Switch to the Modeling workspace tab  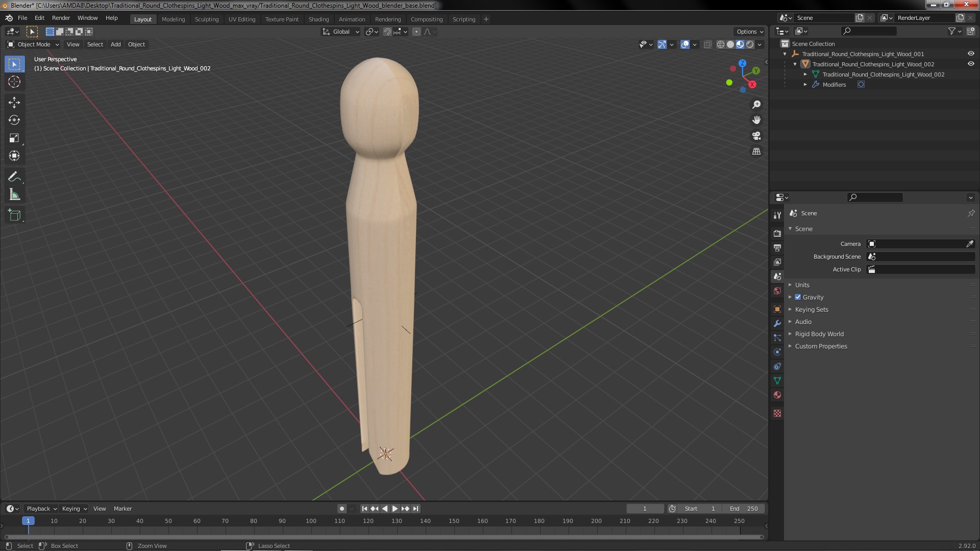click(x=173, y=19)
